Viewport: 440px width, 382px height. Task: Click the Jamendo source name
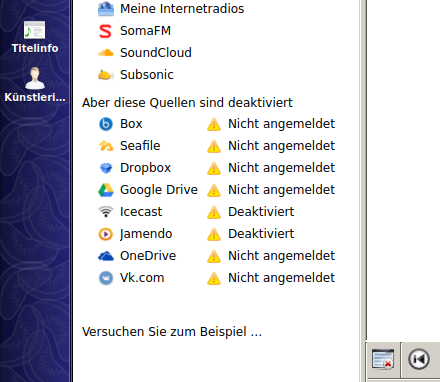point(146,234)
